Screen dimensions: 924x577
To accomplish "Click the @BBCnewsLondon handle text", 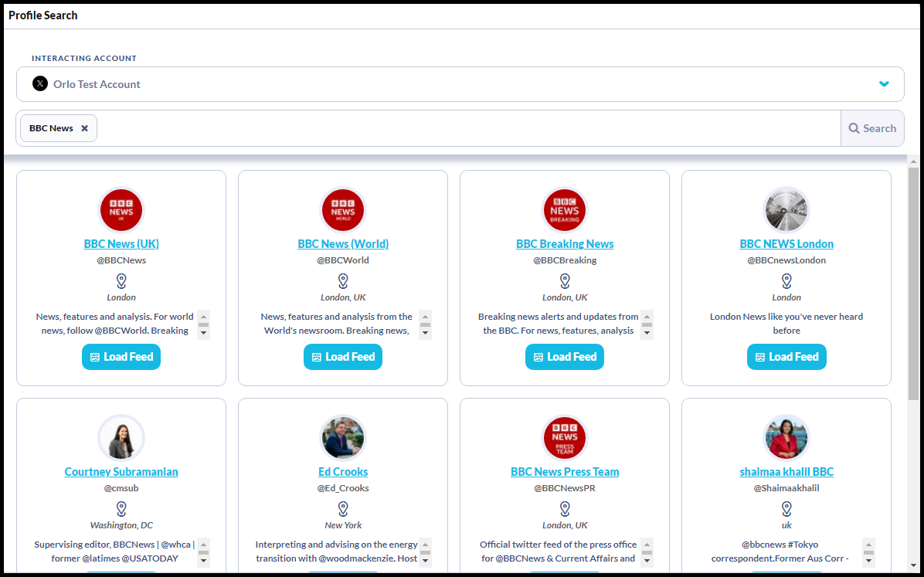I will click(x=786, y=260).
